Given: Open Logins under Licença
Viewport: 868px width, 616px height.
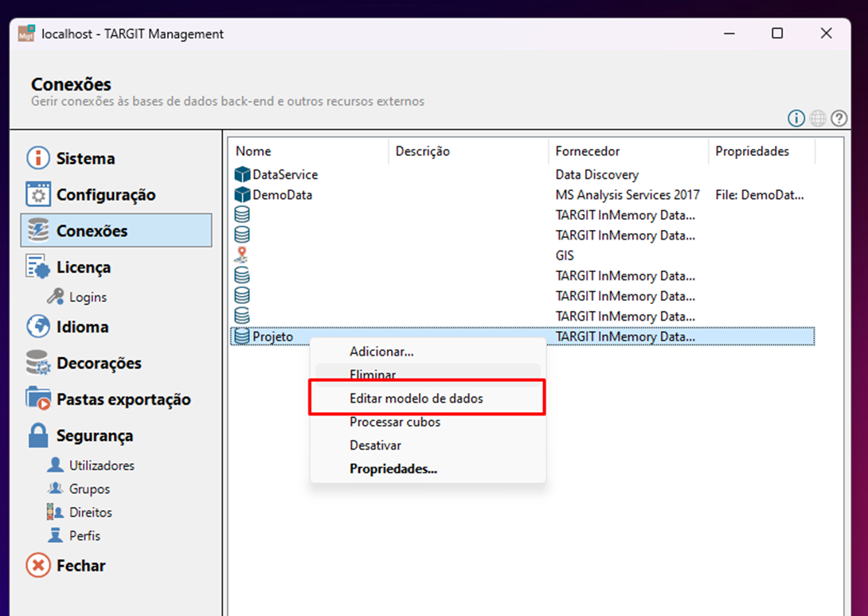Looking at the screenshot, I should 88,297.
